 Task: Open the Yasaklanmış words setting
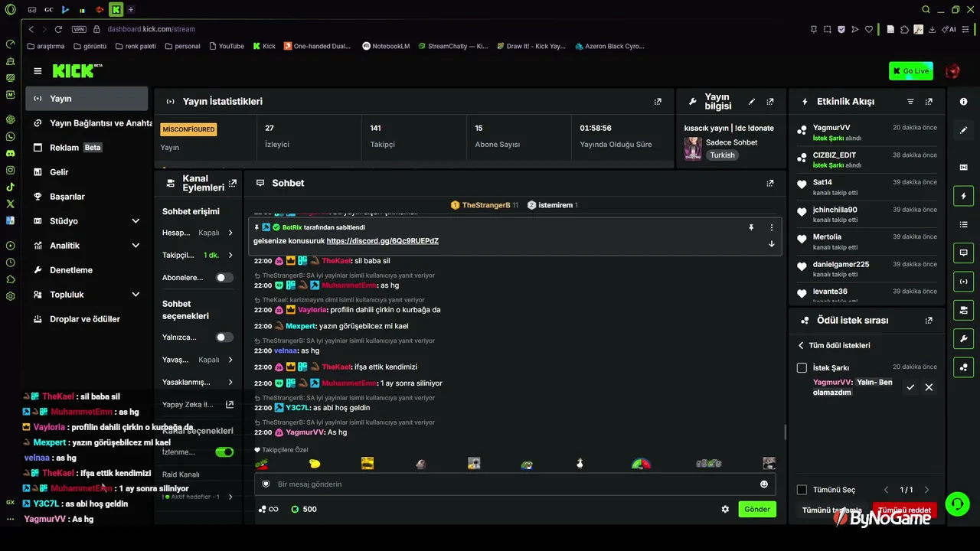click(x=198, y=382)
